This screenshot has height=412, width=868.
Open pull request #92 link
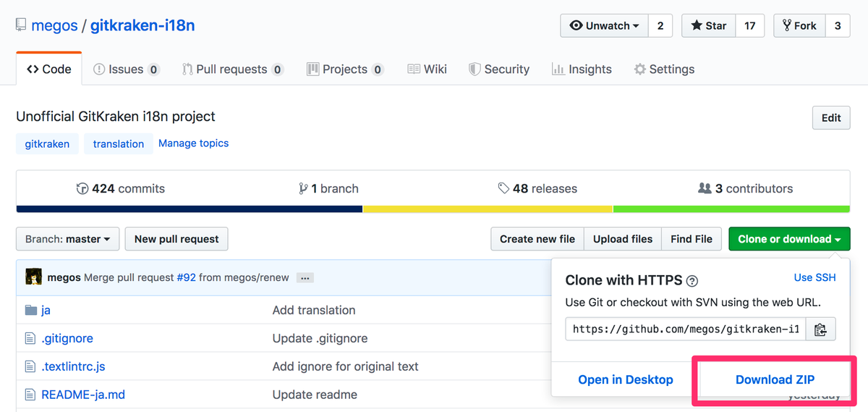[185, 277]
